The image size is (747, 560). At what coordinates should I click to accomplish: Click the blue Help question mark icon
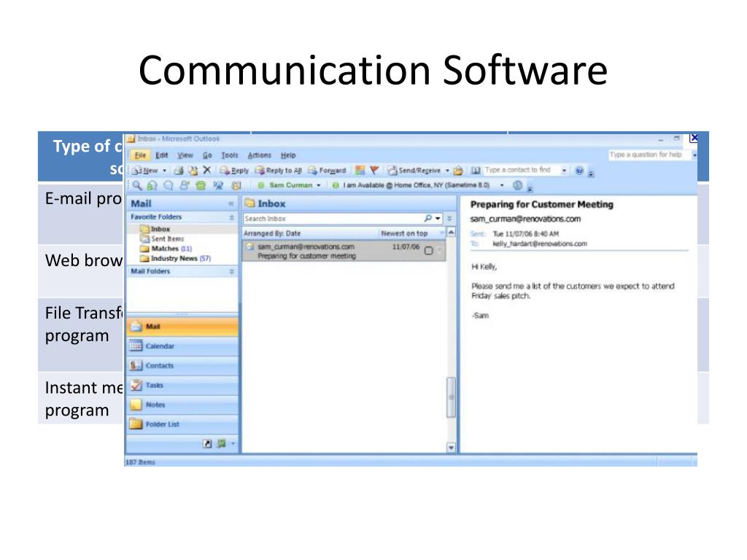coord(579,171)
